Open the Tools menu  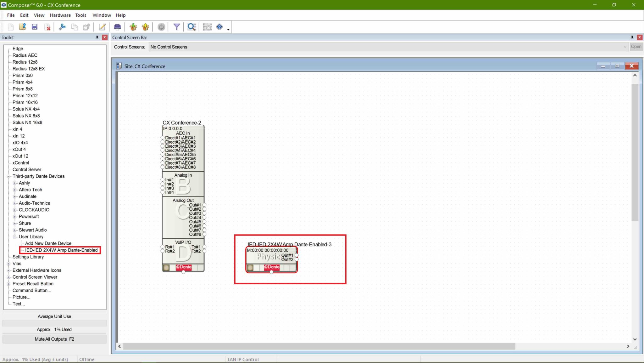click(81, 15)
